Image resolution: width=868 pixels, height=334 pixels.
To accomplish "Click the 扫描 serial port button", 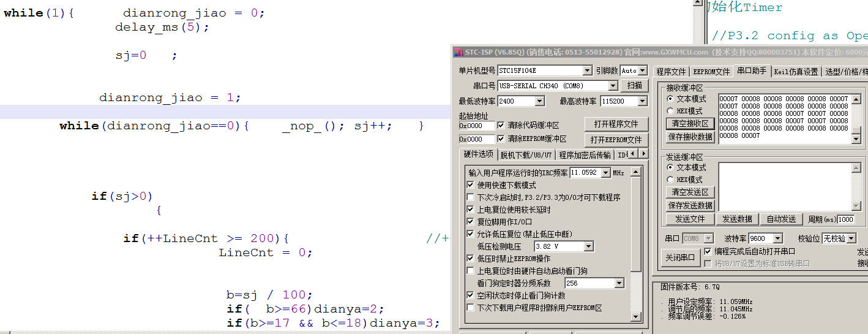I will pos(635,86).
